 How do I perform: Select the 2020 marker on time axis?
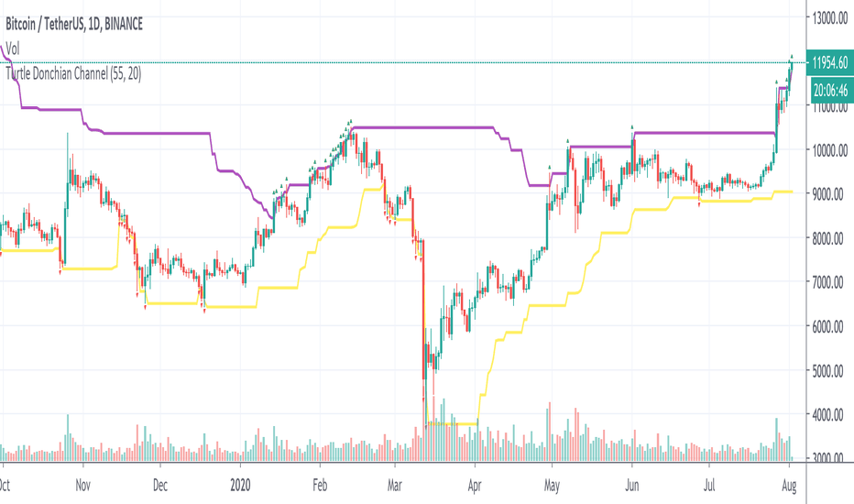(x=240, y=485)
